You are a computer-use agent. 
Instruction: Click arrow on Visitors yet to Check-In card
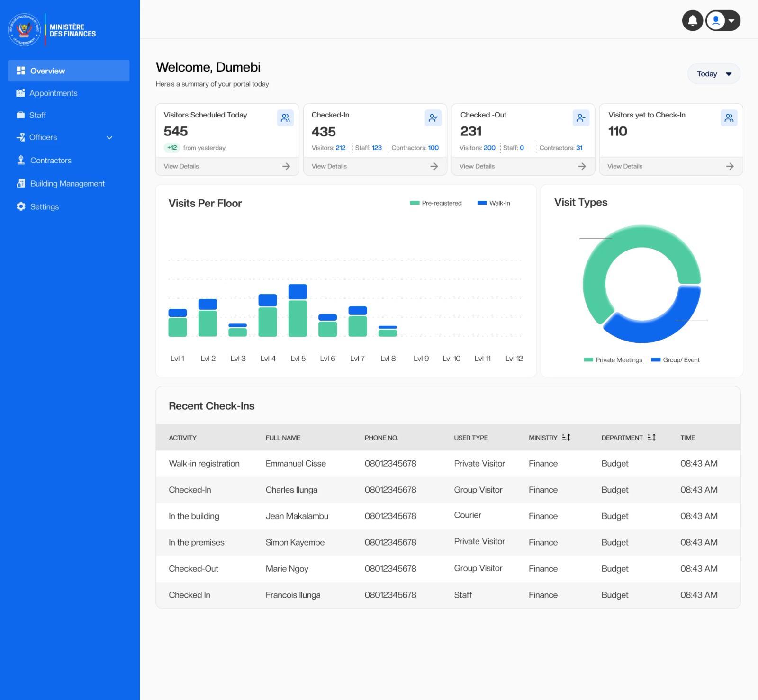(x=730, y=166)
